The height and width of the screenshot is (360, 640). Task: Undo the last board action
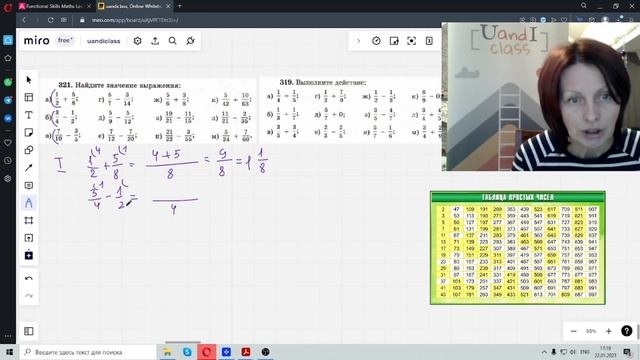pos(29,278)
